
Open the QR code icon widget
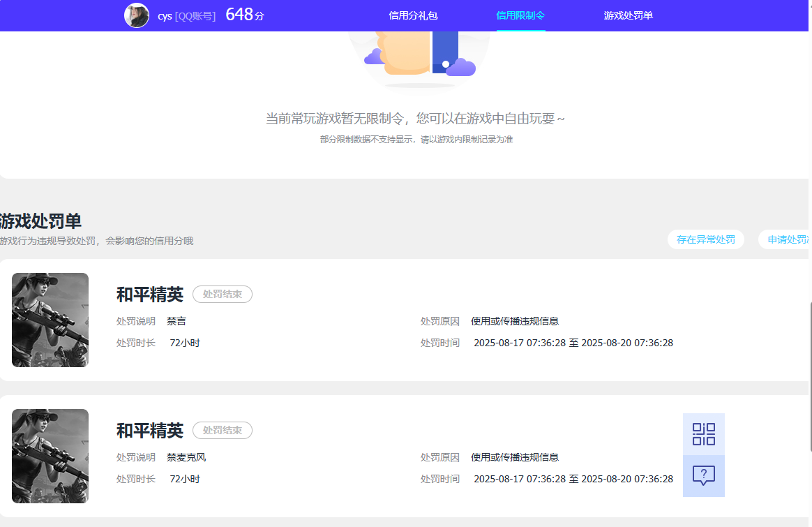pos(703,434)
